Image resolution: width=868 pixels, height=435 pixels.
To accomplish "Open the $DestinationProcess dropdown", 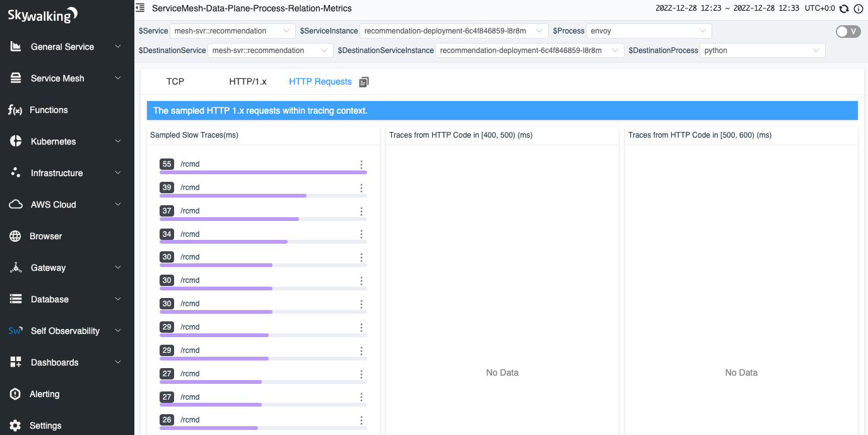I will pos(763,50).
